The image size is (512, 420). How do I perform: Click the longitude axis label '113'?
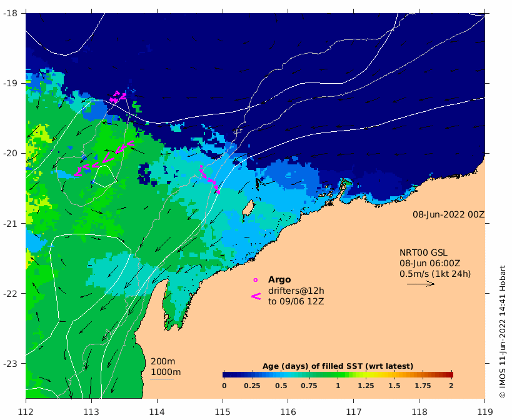click(x=91, y=412)
